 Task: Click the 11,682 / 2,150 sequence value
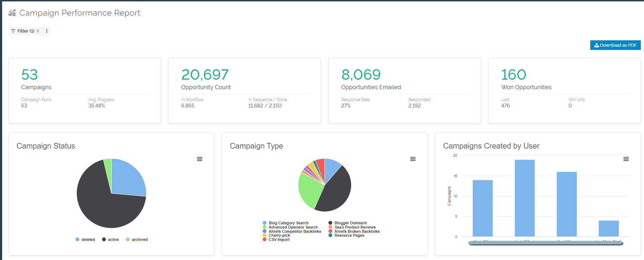tap(265, 106)
